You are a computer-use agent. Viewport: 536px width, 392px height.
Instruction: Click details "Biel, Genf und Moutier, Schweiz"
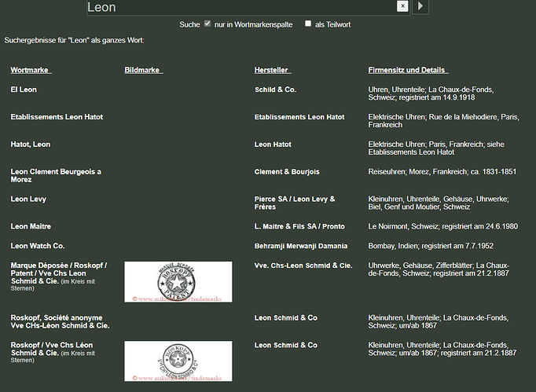click(419, 207)
